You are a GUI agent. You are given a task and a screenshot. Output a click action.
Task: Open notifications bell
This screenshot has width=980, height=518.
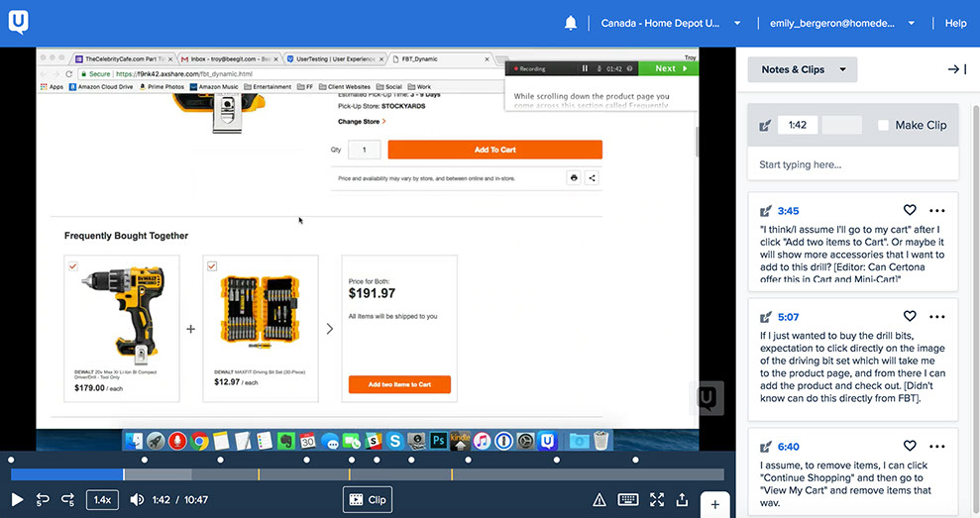tap(571, 23)
